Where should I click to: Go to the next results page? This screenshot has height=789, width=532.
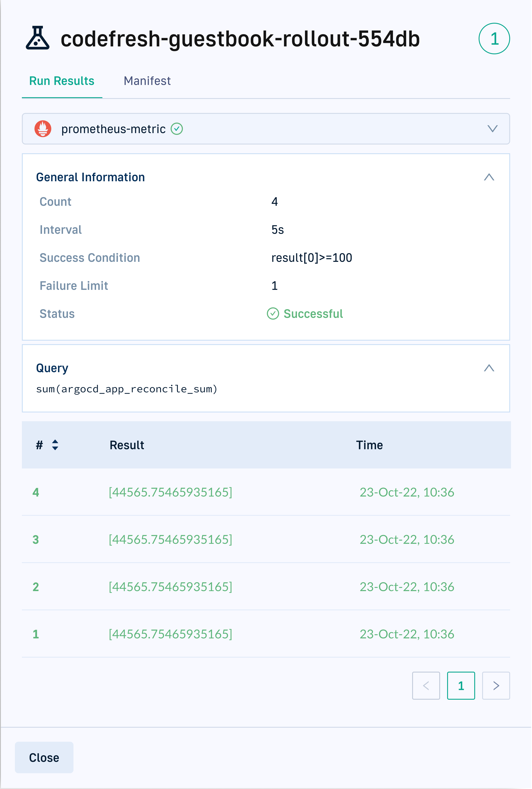coord(496,685)
